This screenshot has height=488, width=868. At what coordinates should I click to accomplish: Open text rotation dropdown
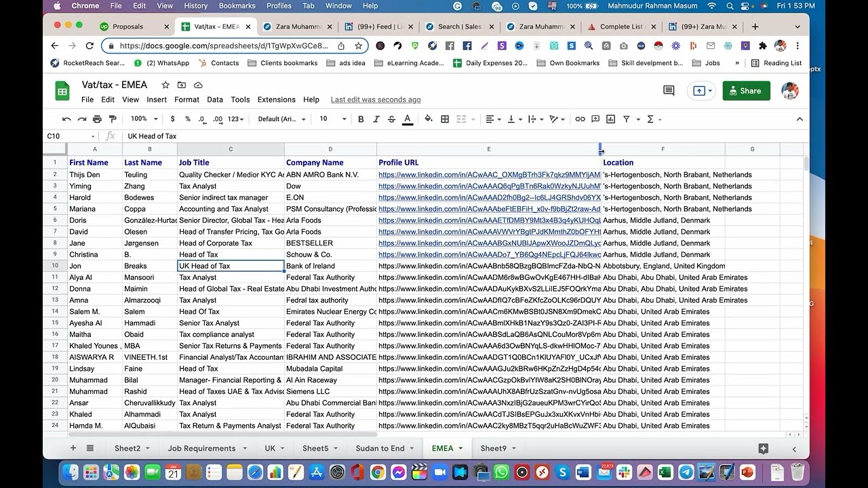[x=557, y=119]
